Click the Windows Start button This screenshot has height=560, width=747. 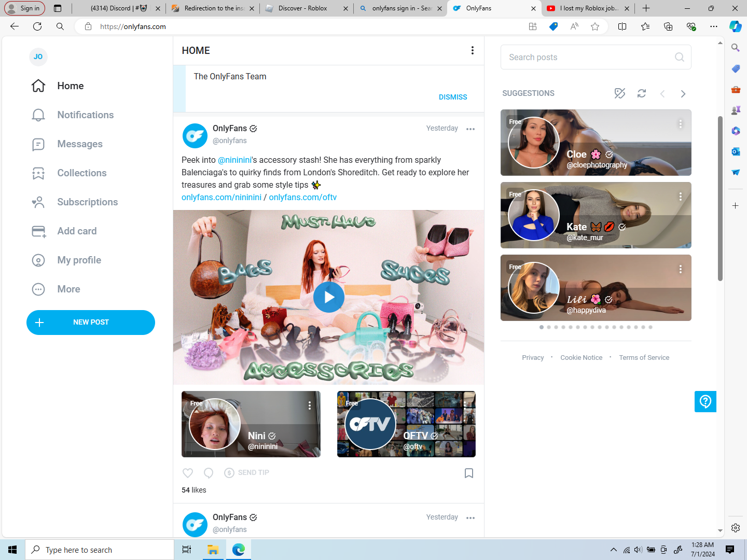click(x=12, y=550)
